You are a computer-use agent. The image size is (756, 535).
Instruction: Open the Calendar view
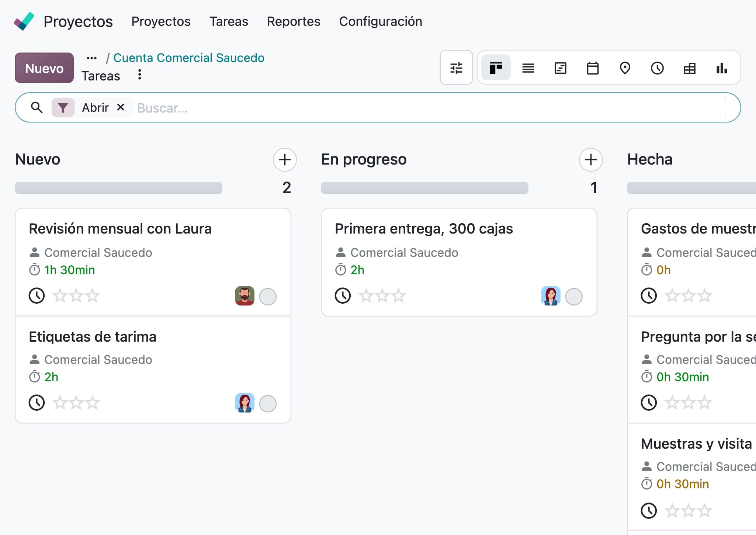click(x=593, y=68)
